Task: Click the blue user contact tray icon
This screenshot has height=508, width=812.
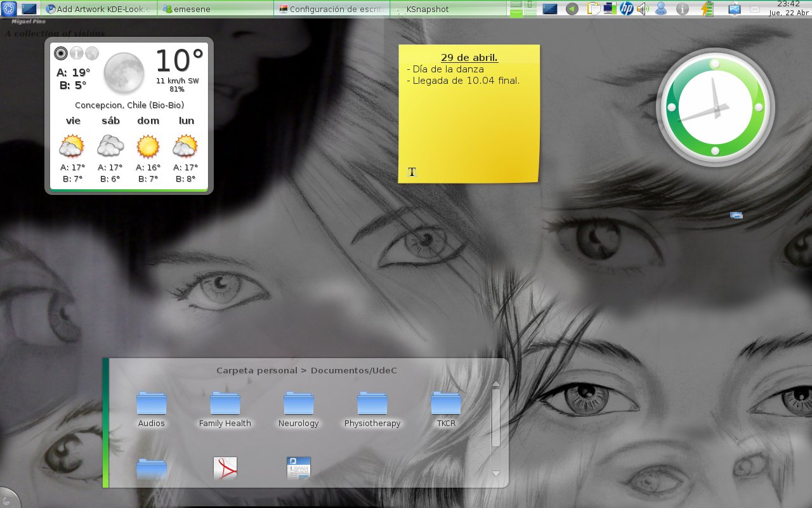Action: coord(661,9)
